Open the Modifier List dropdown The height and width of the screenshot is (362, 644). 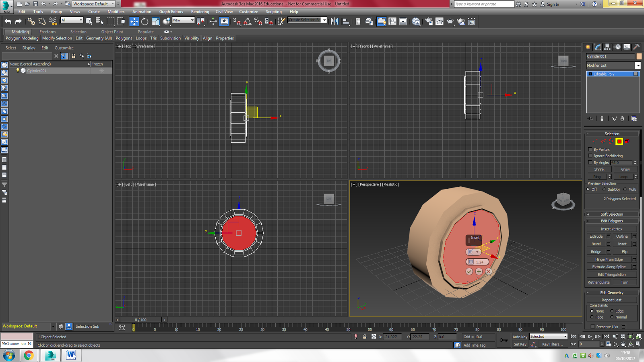[638, 65]
